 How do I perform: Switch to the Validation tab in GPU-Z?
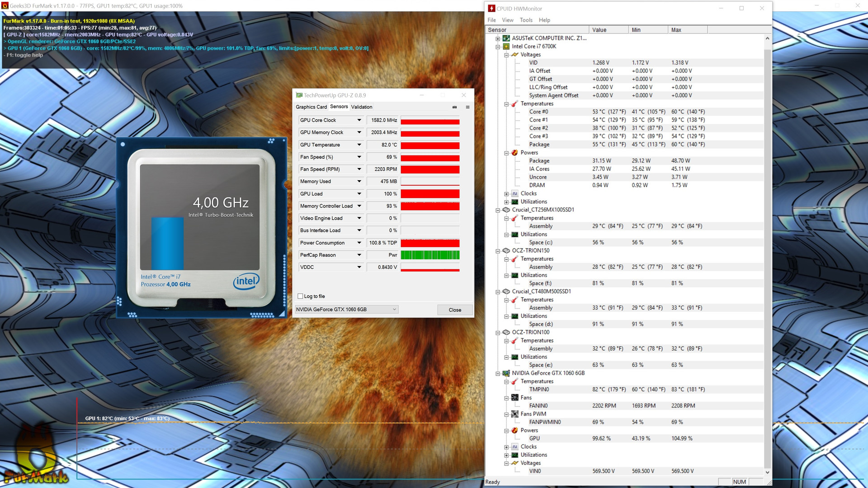pyautogui.click(x=362, y=107)
